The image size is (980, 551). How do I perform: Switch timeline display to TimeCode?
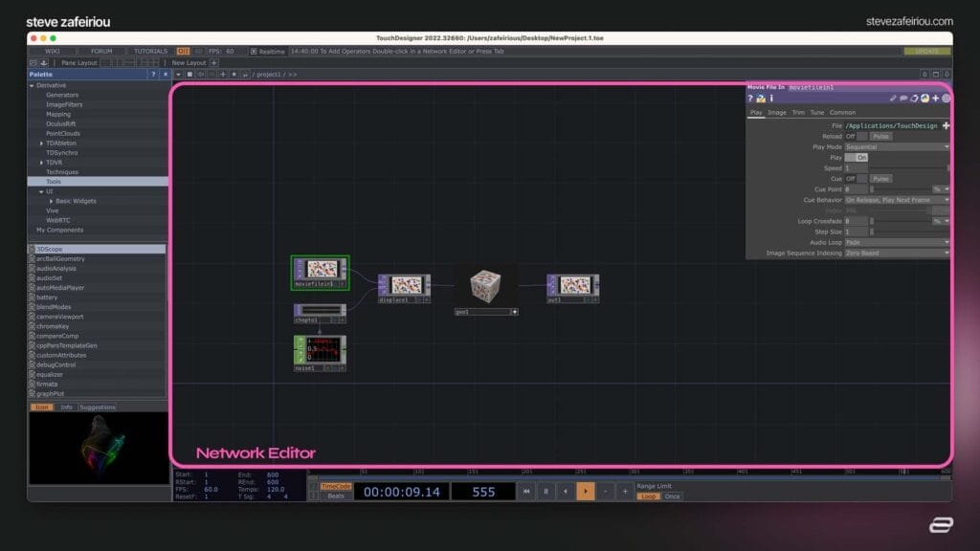(x=336, y=486)
